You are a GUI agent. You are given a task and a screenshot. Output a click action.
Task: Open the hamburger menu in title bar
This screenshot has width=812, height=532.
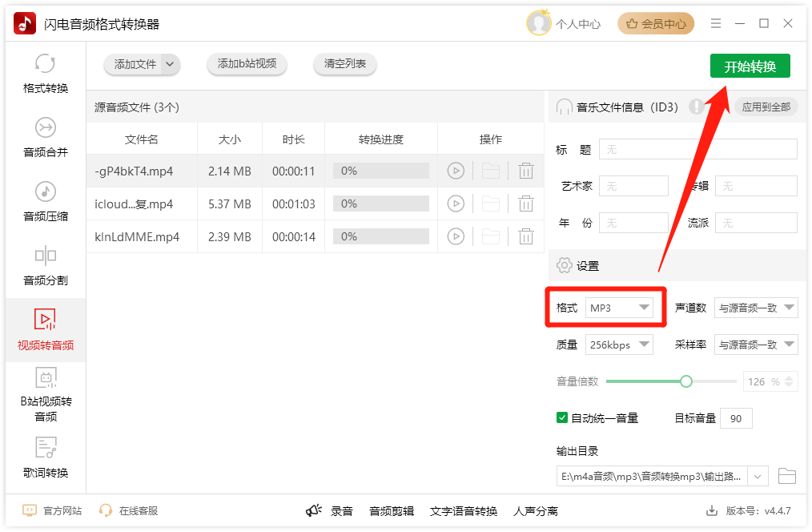[716, 24]
